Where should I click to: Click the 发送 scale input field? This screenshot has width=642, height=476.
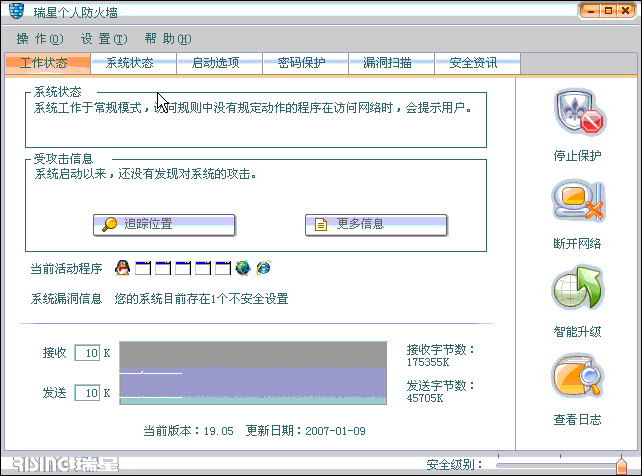[87, 393]
